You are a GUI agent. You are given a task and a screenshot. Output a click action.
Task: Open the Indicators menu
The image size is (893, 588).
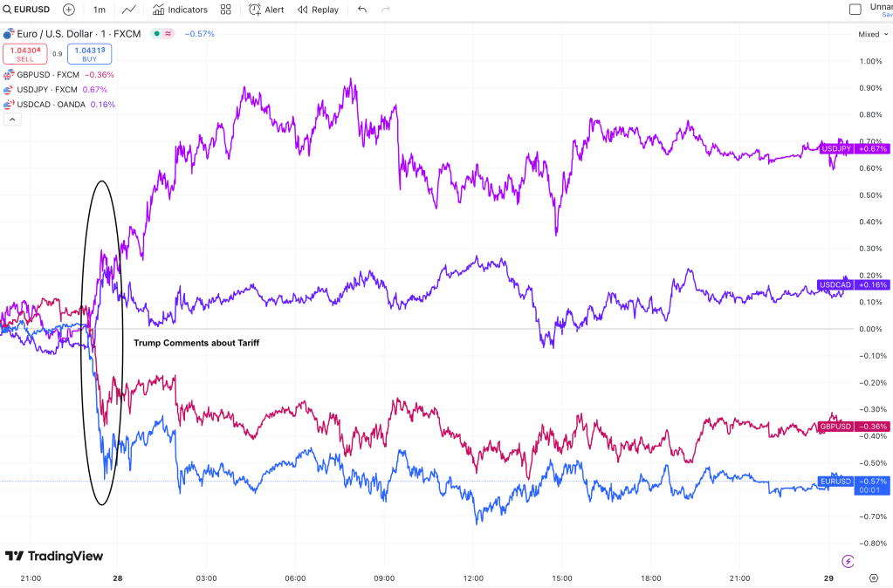[180, 10]
